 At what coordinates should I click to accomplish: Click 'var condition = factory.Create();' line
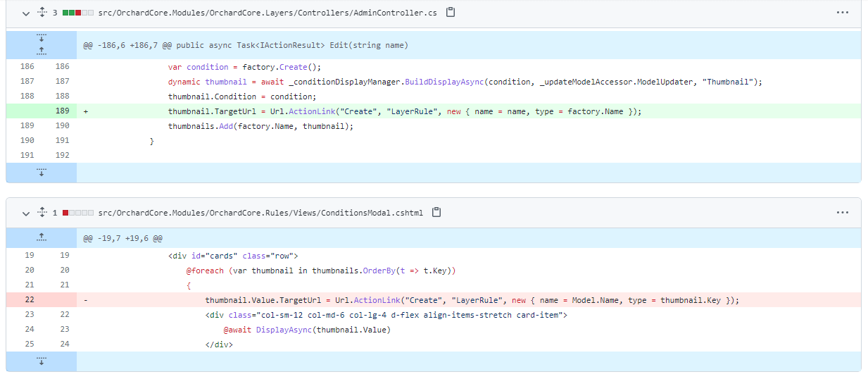(244, 67)
